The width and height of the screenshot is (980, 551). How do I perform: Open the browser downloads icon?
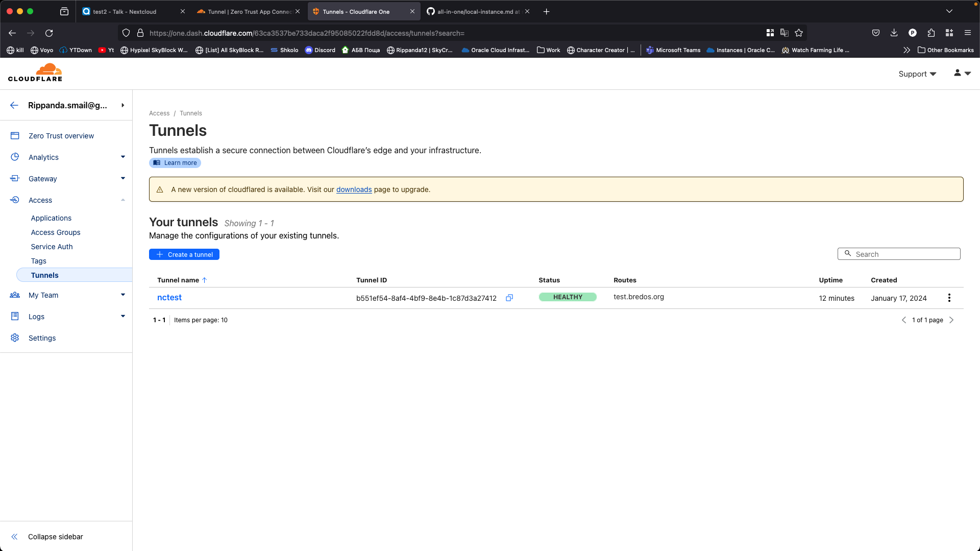tap(894, 33)
